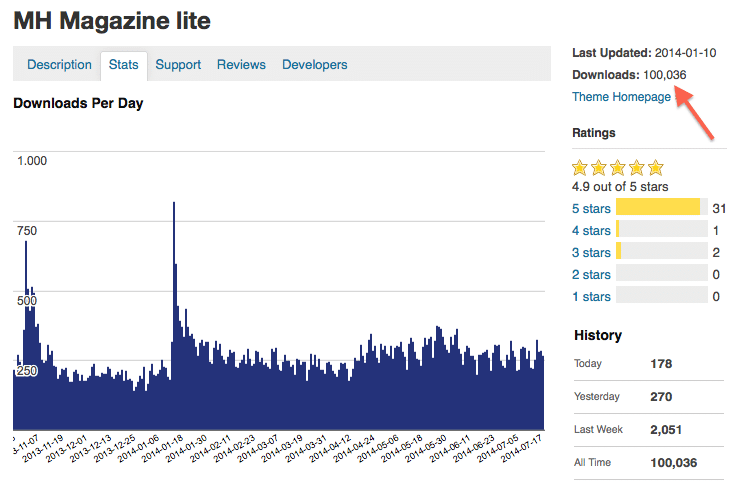This screenshot has width=740, height=494.
Task: Click the 'Today' history label
Action: tap(588, 363)
